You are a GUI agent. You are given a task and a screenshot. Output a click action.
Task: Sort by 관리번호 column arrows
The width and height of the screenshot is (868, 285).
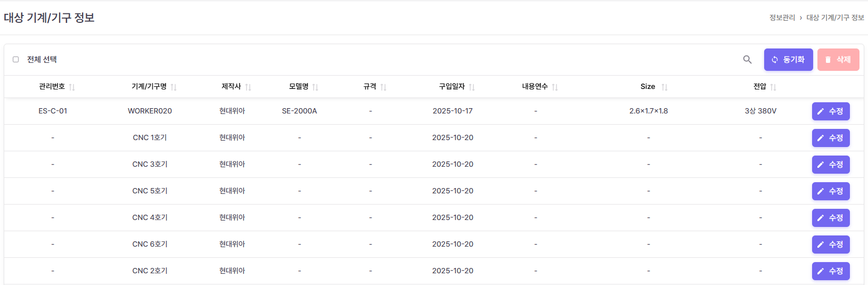(x=72, y=87)
